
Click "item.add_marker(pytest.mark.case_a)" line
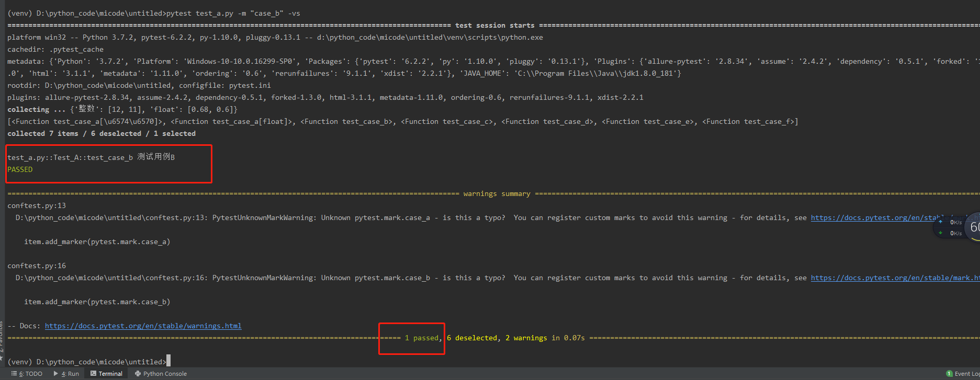coord(97,241)
